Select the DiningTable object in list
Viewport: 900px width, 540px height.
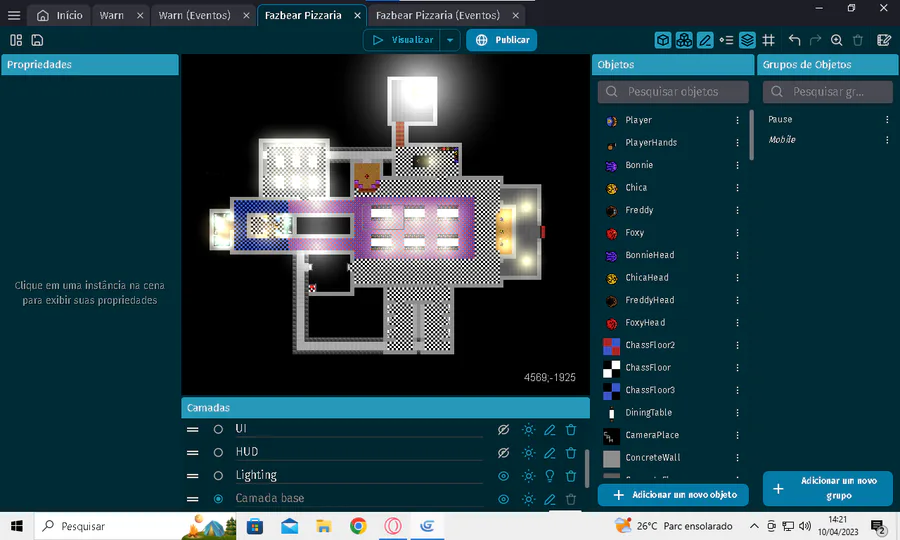click(x=649, y=413)
